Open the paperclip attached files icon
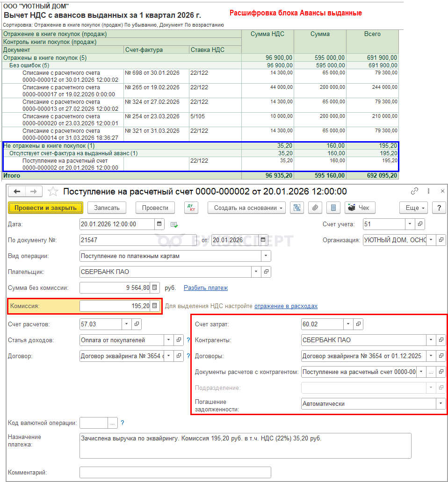This screenshot has width=448, height=482. (x=315, y=208)
